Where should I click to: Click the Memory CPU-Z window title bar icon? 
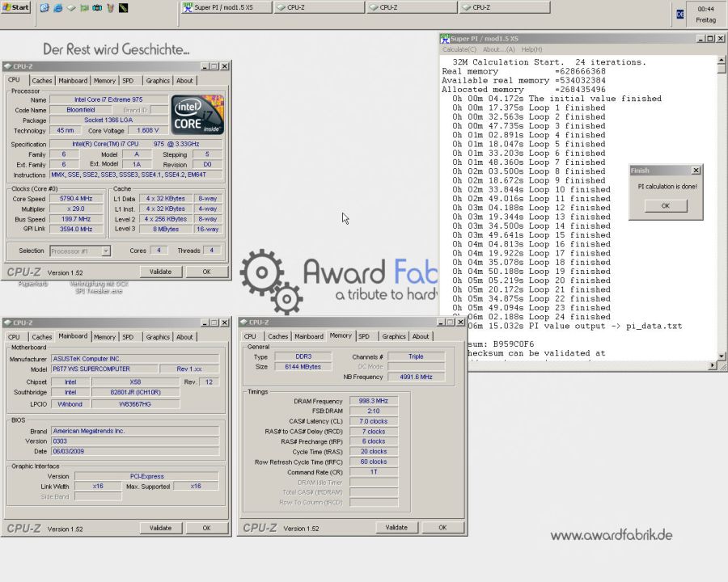click(243, 322)
